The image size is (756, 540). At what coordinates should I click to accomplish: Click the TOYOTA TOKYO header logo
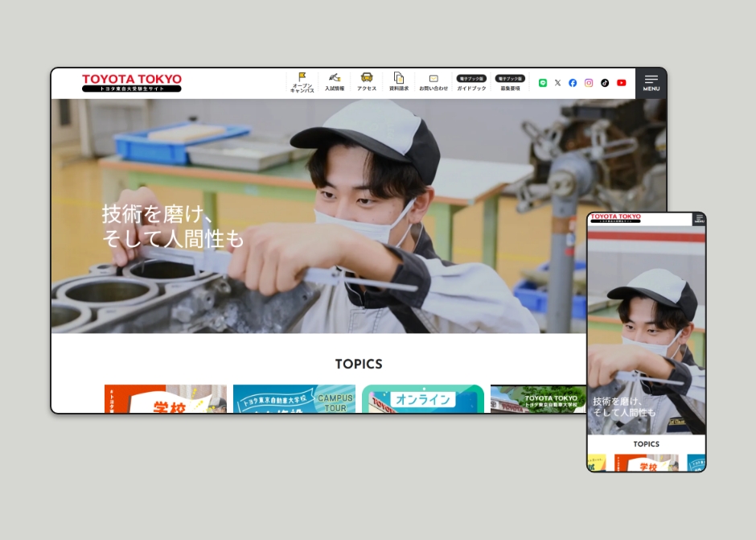point(130,81)
